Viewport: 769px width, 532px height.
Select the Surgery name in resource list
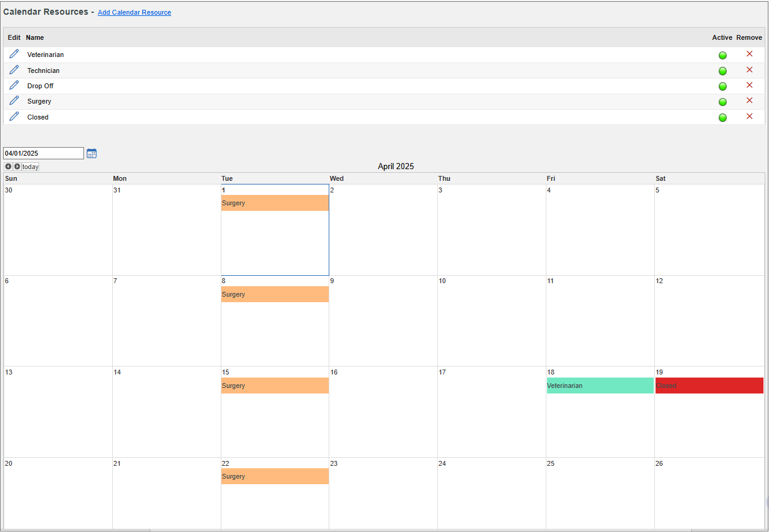point(39,101)
